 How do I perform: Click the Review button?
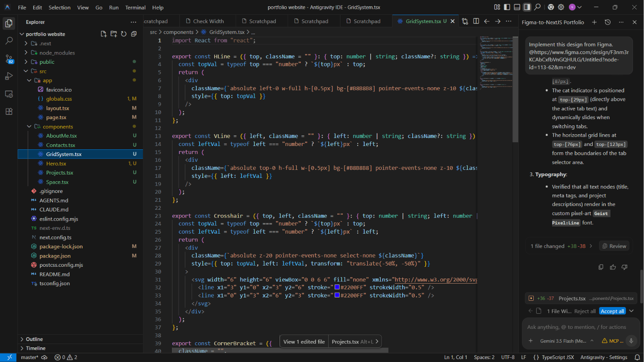point(614,246)
